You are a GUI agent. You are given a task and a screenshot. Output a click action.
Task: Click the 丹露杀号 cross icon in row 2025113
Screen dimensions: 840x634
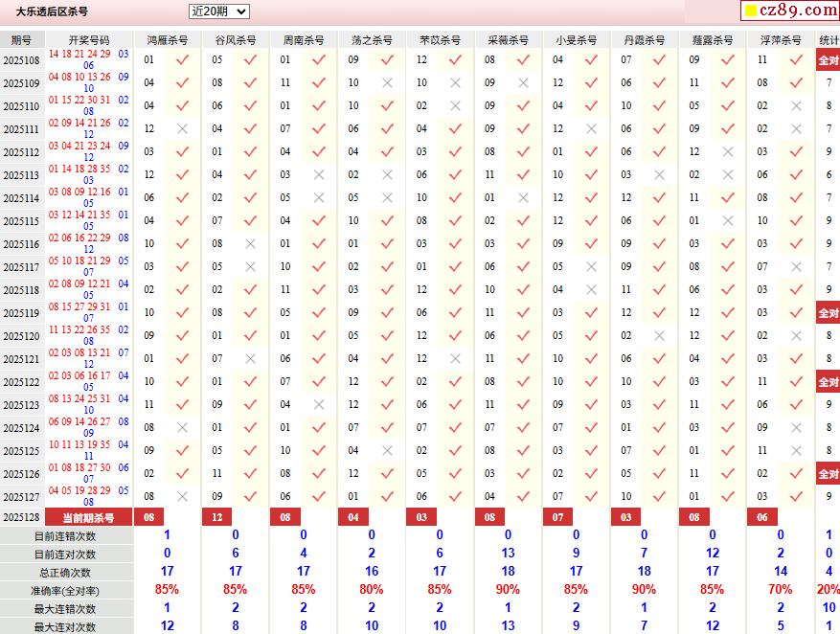click(x=659, y=175)
